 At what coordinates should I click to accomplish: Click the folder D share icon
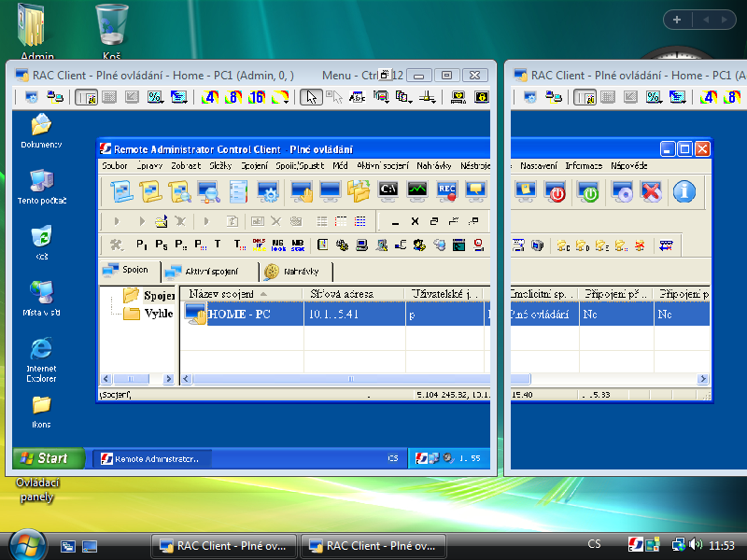coord(582,245)
